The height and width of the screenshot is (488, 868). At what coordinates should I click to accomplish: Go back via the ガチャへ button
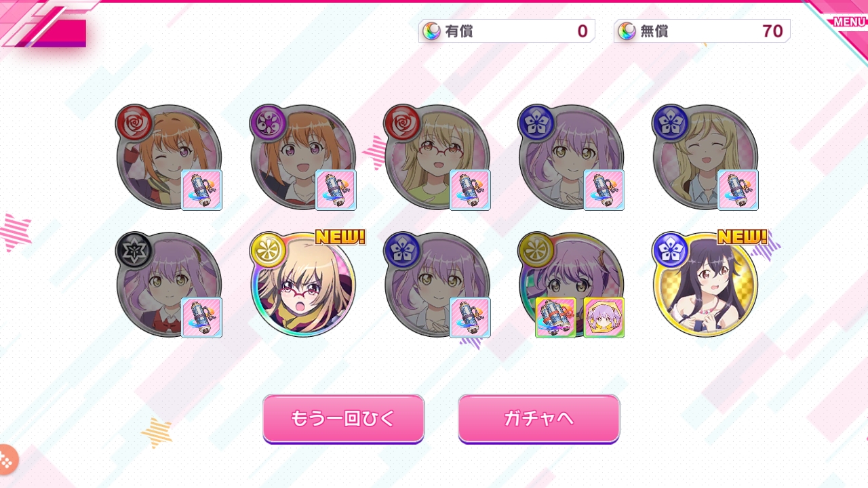(x=539, y=418)
